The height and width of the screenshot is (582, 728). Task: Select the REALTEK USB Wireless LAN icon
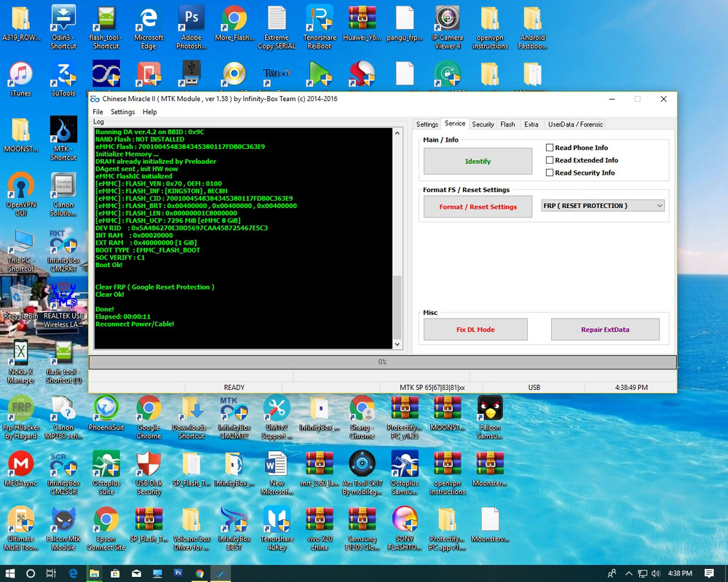click(63, 306)
